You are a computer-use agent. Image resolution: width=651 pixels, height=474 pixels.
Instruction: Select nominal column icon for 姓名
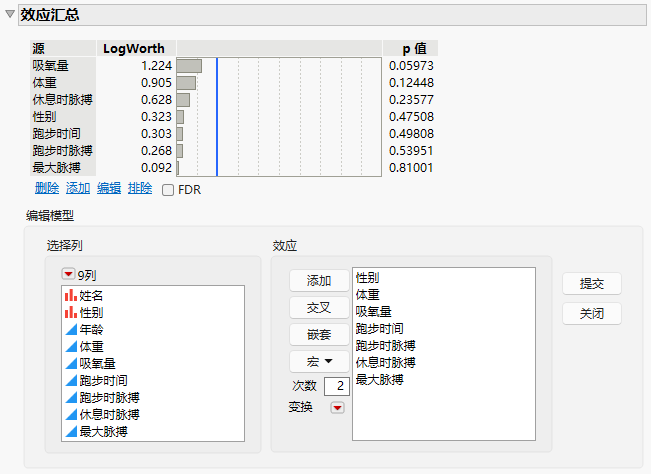point(71,296)
